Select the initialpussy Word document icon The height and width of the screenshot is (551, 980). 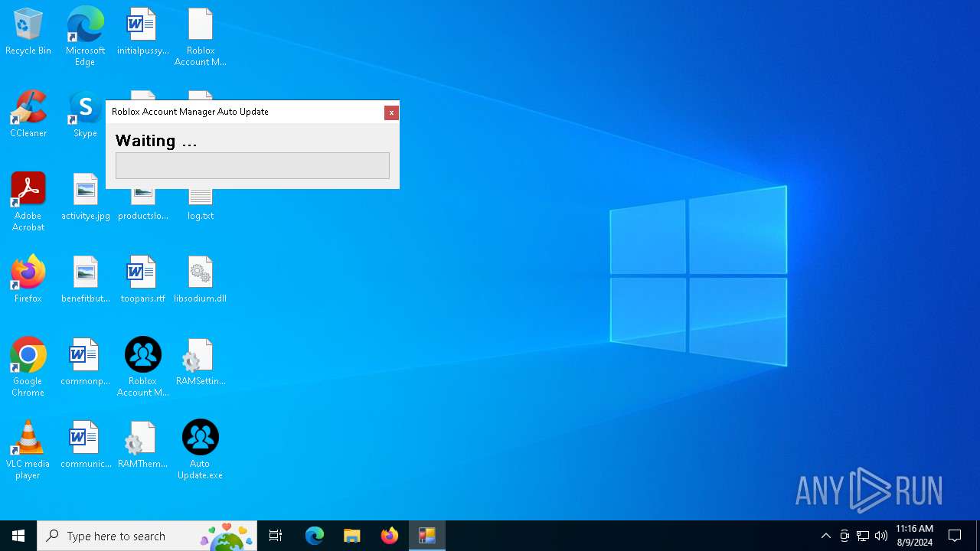tap(142, 32)
